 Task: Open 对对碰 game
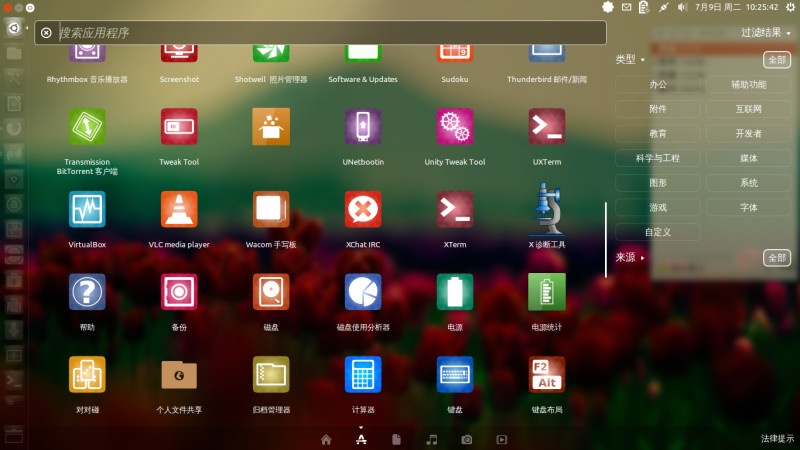[x=87, y=374]
